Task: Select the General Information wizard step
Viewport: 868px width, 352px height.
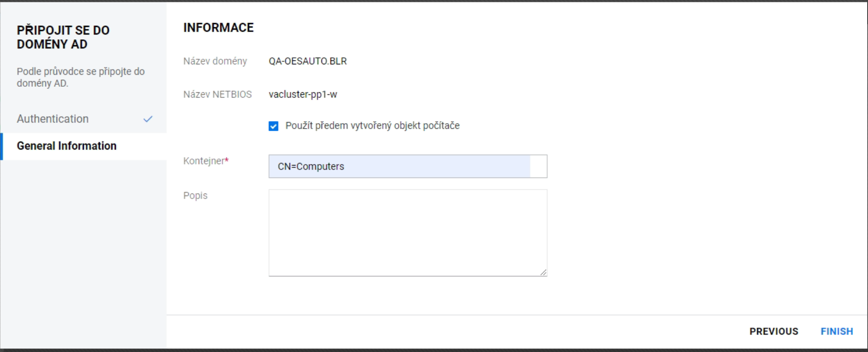Action: click(67, 146)
